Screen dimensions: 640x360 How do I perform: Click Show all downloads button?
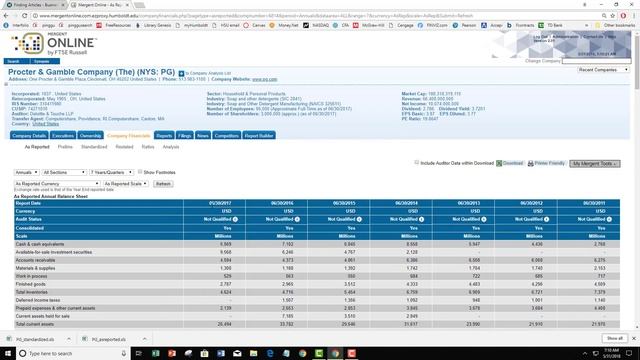tap(615, 338)
